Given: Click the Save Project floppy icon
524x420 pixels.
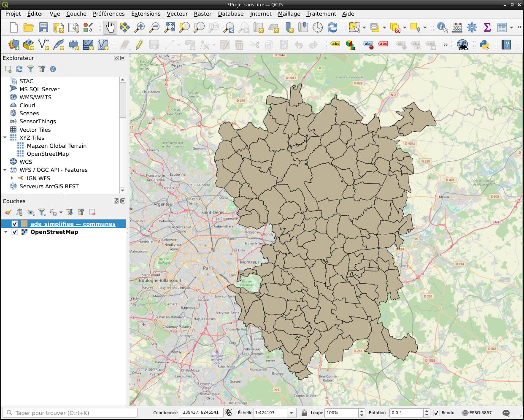Looking at the screenshot, I should tap(43, 28).
